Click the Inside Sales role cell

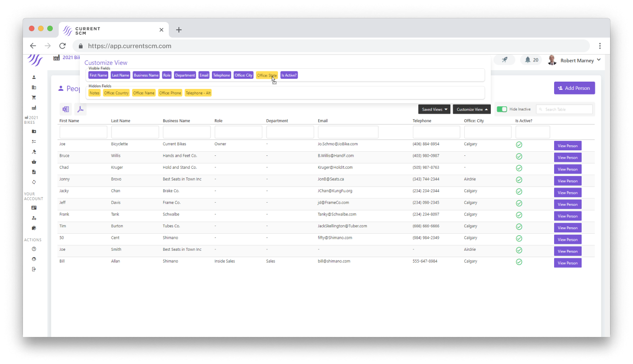click(x=225, y=261)
